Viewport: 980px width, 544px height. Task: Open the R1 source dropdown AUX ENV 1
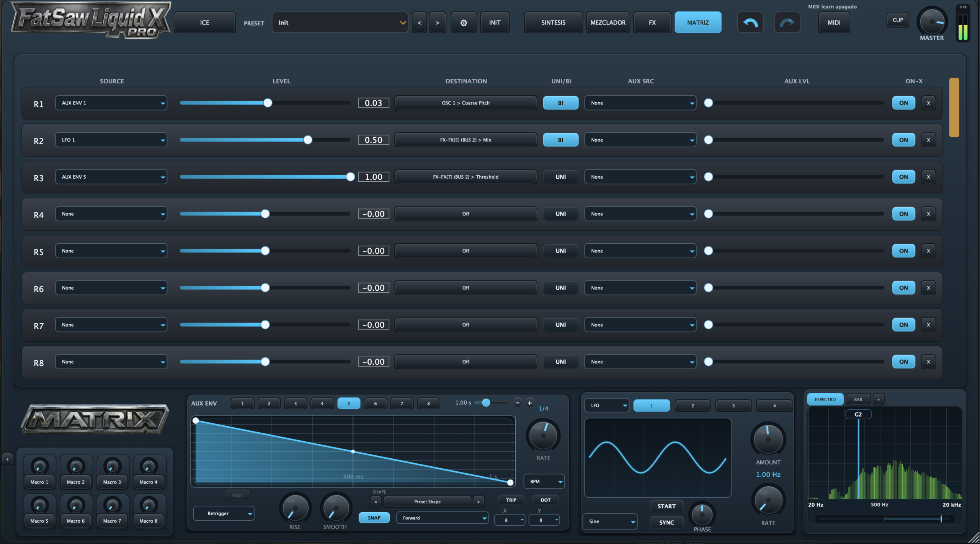111,103
